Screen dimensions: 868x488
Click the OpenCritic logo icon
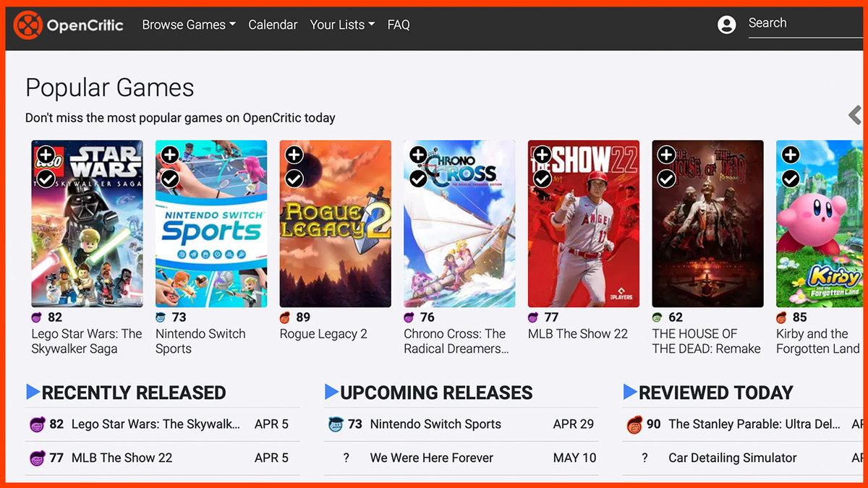point(27,25)
